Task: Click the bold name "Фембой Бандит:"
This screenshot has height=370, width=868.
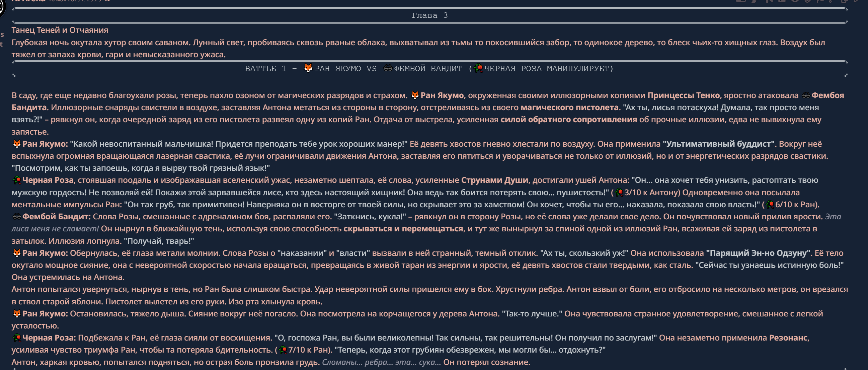Action: tap(56, 217)
